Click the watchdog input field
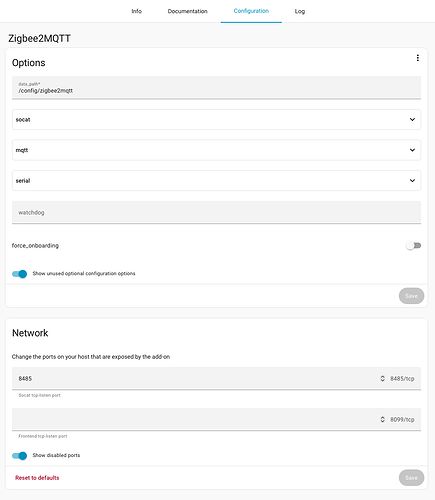Image resolution: width=435 pixels, height=500 pixels. pos(216,212)
